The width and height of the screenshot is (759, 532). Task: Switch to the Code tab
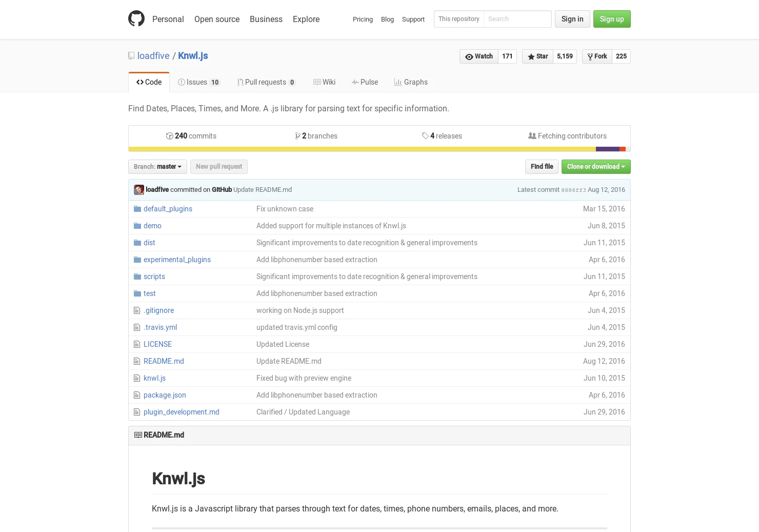click(x=149, y=82)
